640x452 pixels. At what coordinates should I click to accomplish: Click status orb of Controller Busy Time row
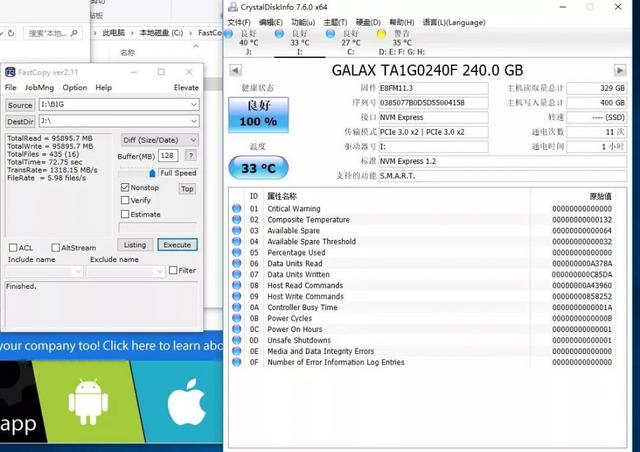click(237, 307)
